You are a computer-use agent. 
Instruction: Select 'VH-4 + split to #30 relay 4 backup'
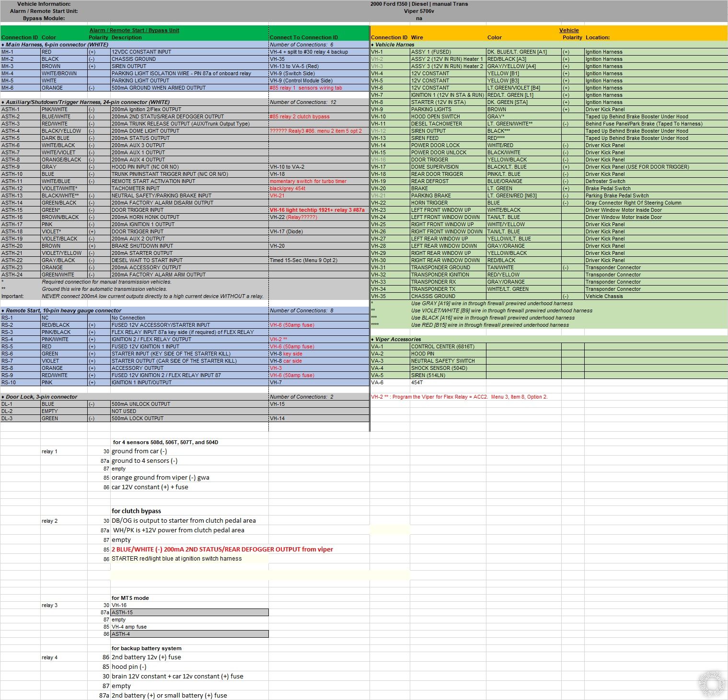(319, 52)
